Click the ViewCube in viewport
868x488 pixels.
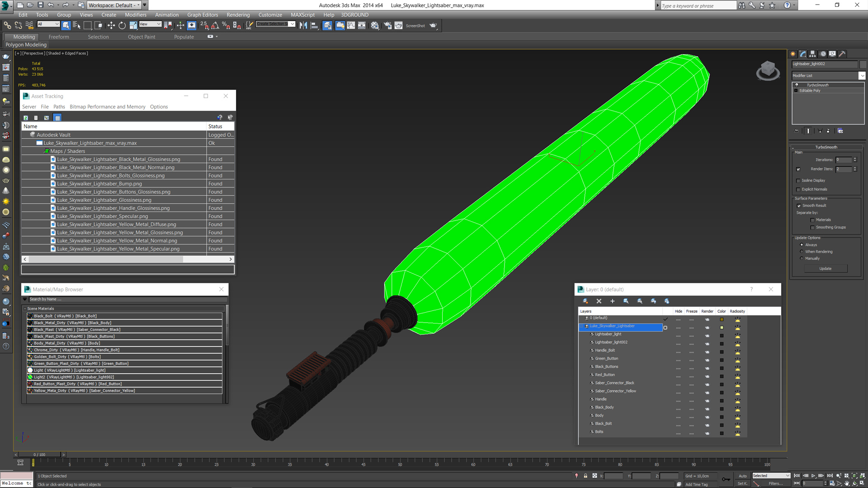coord(768,70)
